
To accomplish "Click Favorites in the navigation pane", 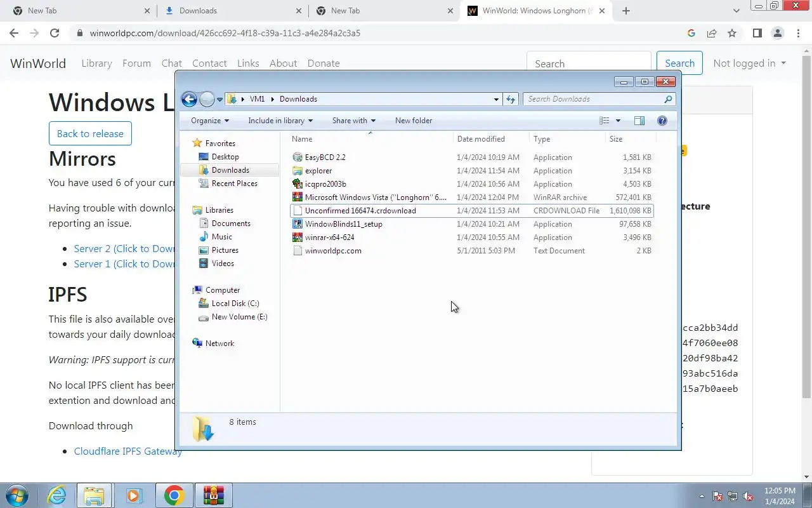I will click(220, 144).
